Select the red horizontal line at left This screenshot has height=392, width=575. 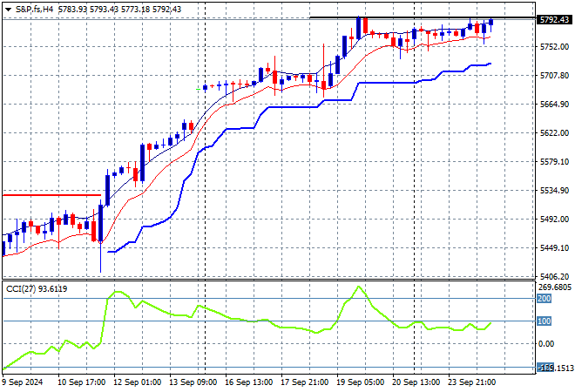click(x=51, y=194)
